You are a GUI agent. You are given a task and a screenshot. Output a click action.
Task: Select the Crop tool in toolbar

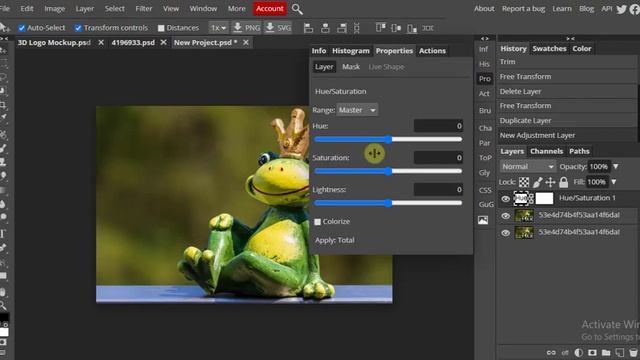(x=3, y=105)
